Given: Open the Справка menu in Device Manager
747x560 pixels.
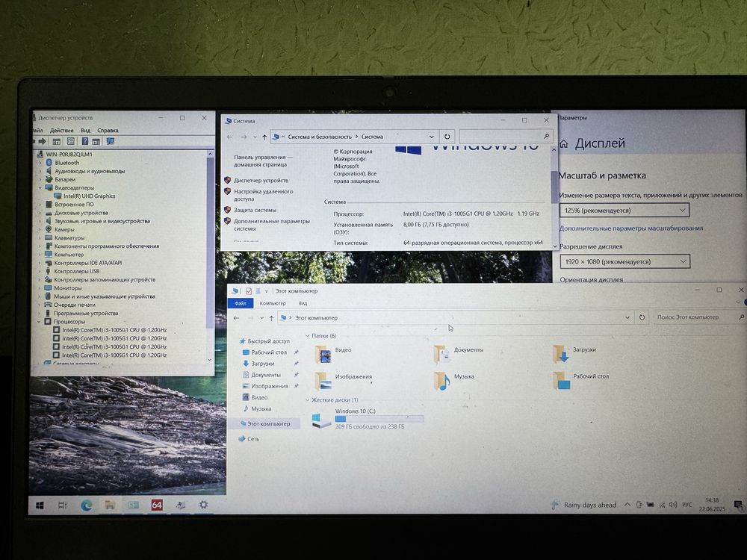Looking at the screenshot, I should (108, 130).
